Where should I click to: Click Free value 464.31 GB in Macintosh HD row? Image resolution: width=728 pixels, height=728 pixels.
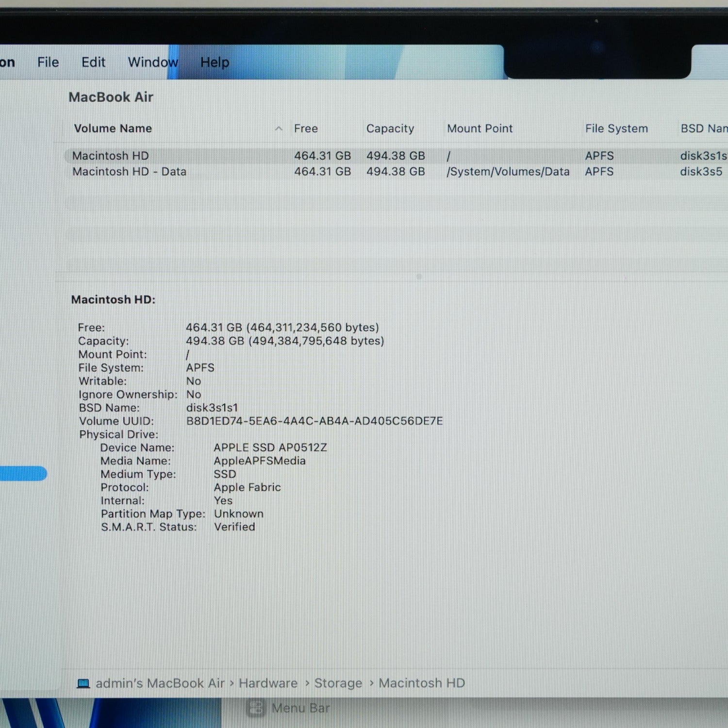pos(322,156)
